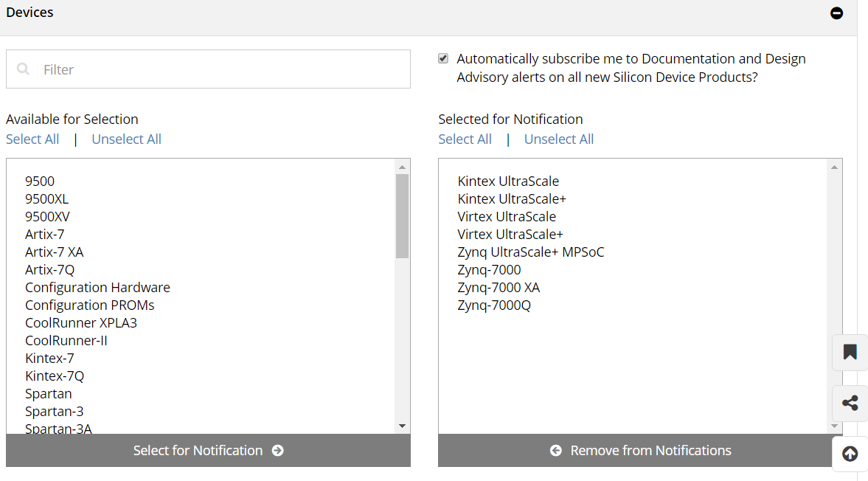Click the available list scrollbar thumb

pyautogui.click(x=402, y=215)
